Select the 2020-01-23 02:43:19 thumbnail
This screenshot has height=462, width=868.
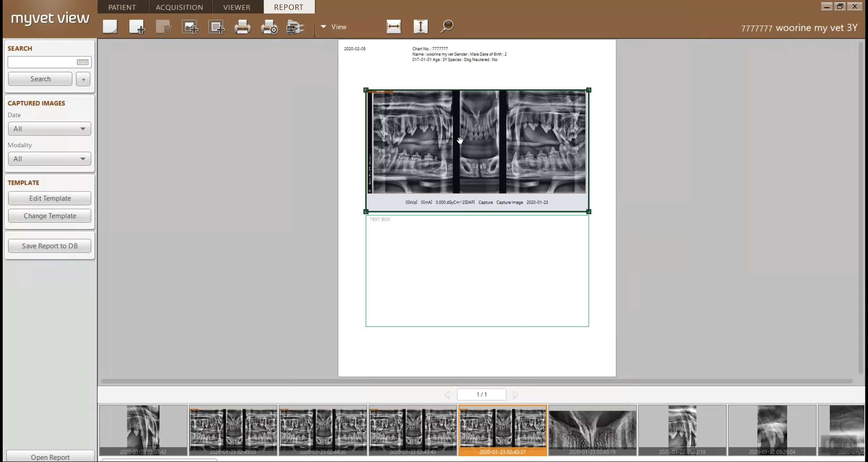(592, 430)
